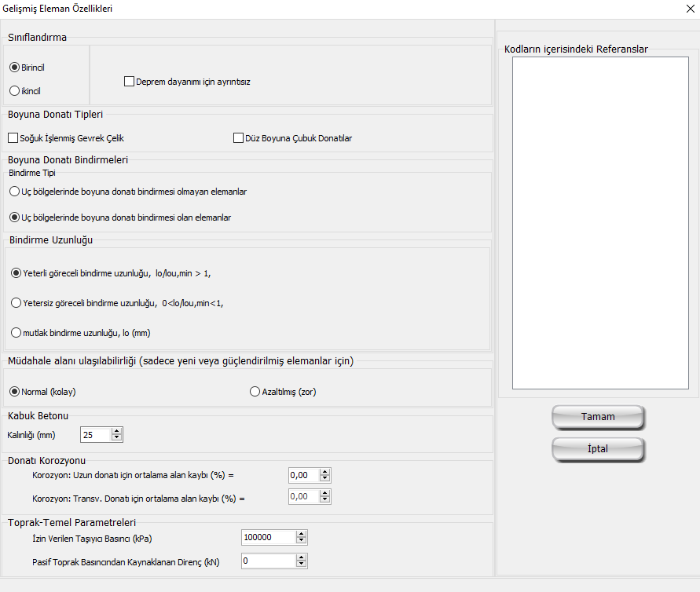Close the Gelişmiş Eleman Özellikleri dialog
The height and width of the screenshot is (592, 700).
(x=690, y=9)
